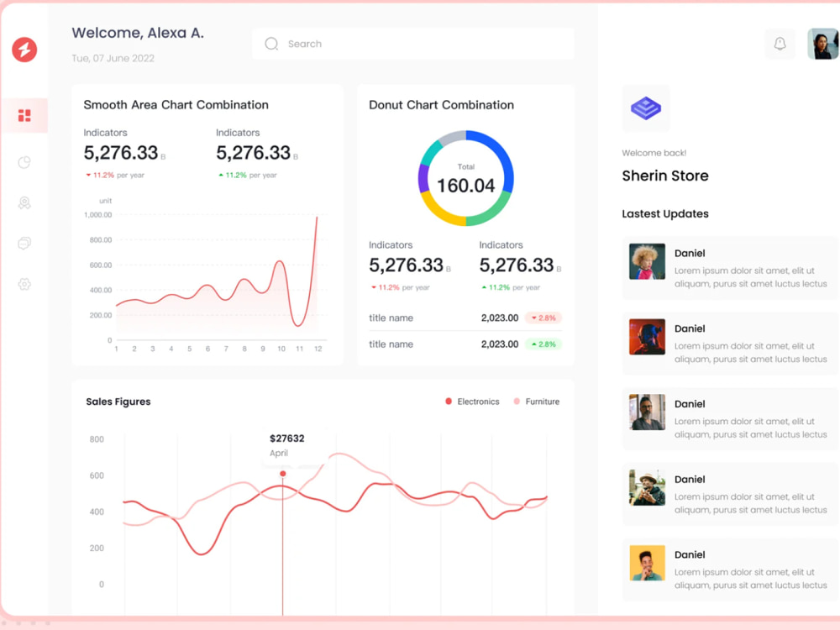Open fifth Daniel update with yellow background avatar
Viewport: 840px width, 630px height.
[731, 570]
